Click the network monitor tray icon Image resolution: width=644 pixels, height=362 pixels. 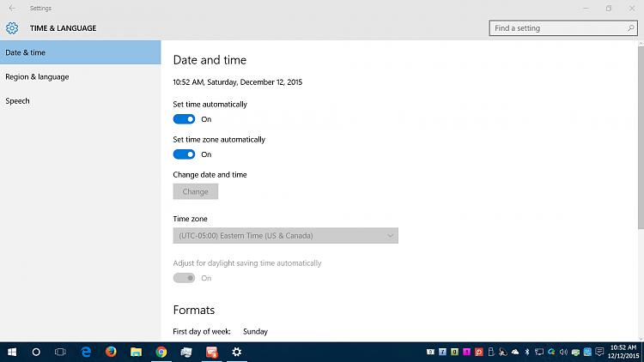[x=539, y=352]
